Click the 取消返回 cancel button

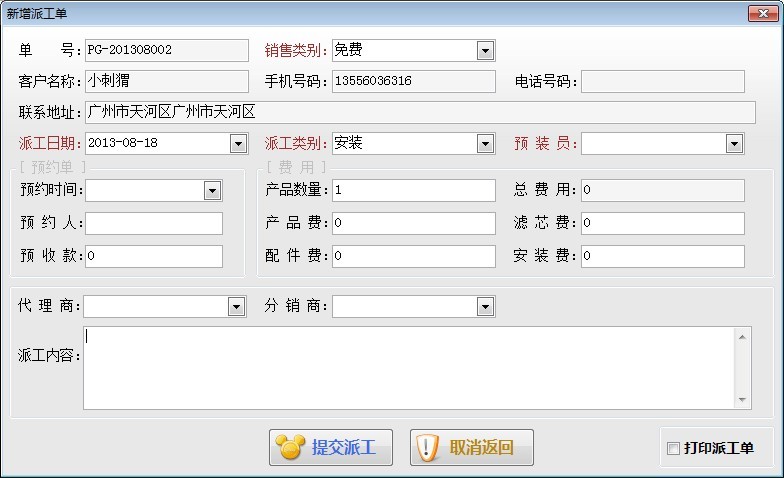click(472, 447)
